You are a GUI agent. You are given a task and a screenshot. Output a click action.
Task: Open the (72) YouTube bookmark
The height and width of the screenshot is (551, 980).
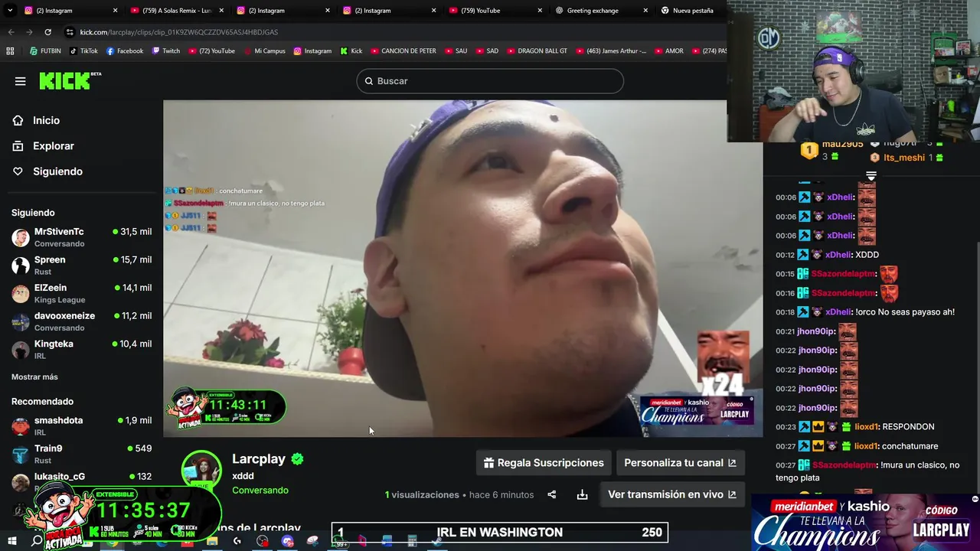tap(211, 51)
